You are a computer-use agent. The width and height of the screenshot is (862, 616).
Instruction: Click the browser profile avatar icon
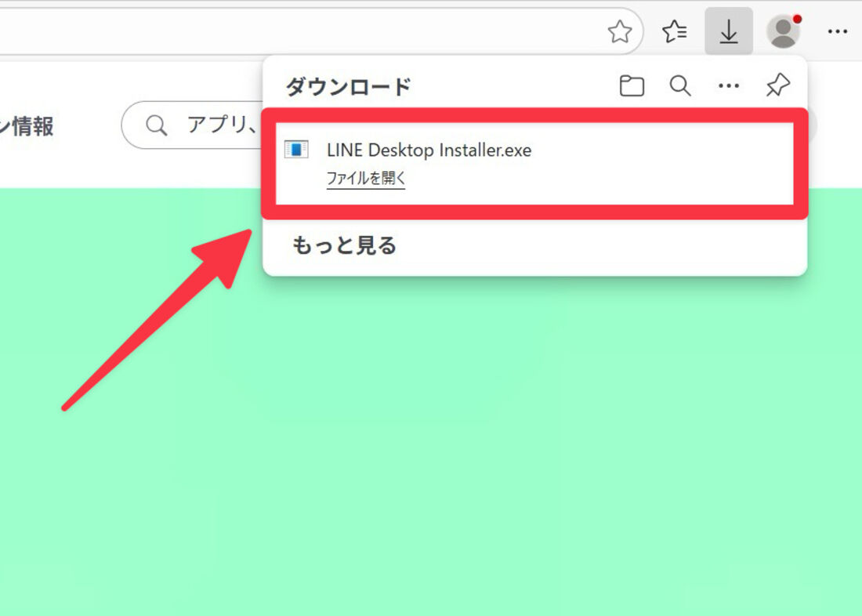click(782, 33)
